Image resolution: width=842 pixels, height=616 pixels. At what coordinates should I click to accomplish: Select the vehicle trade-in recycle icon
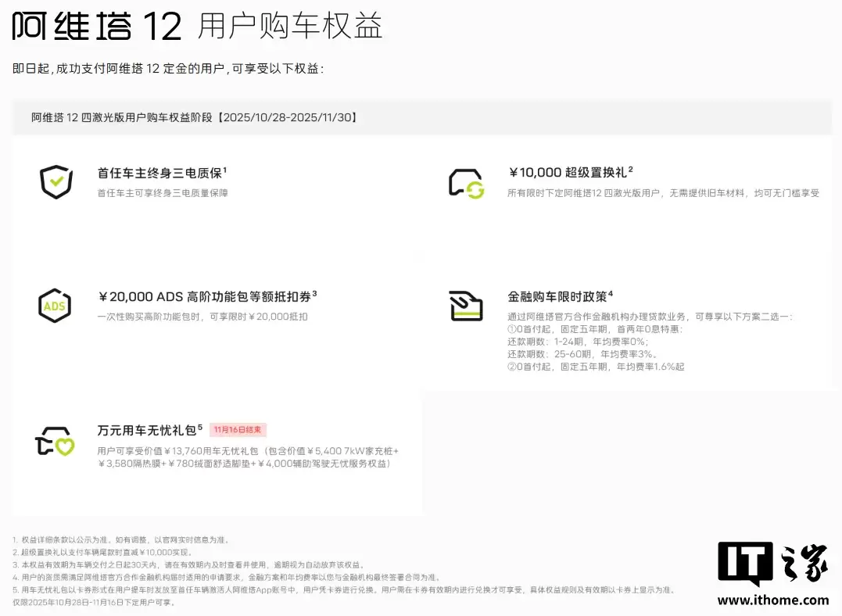click(x=464, y=181)
